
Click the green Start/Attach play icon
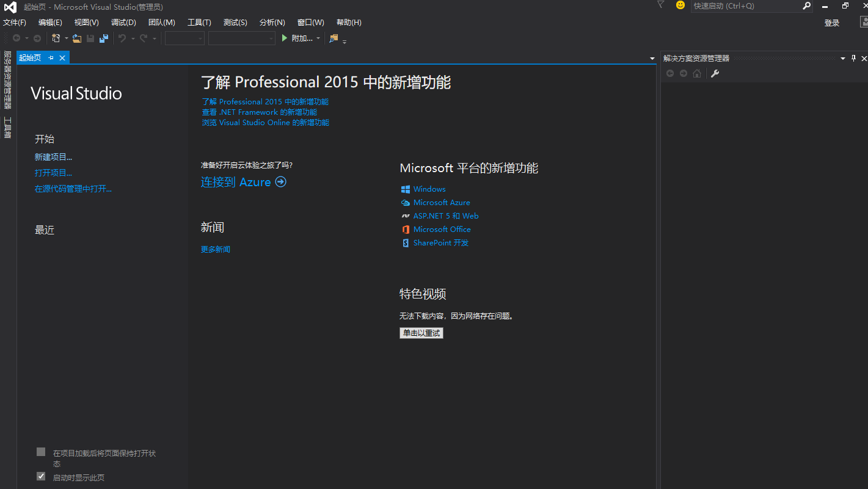[284, 38]
